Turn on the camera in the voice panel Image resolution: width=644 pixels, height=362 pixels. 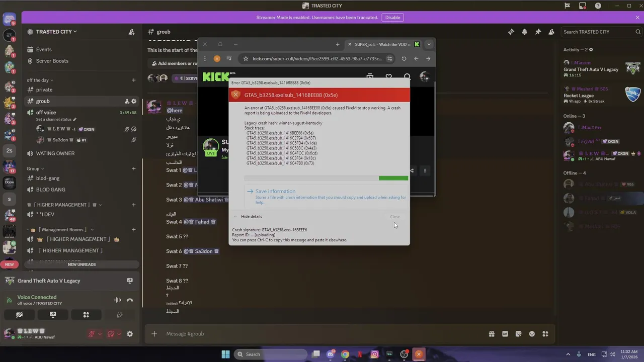point(19,315)
